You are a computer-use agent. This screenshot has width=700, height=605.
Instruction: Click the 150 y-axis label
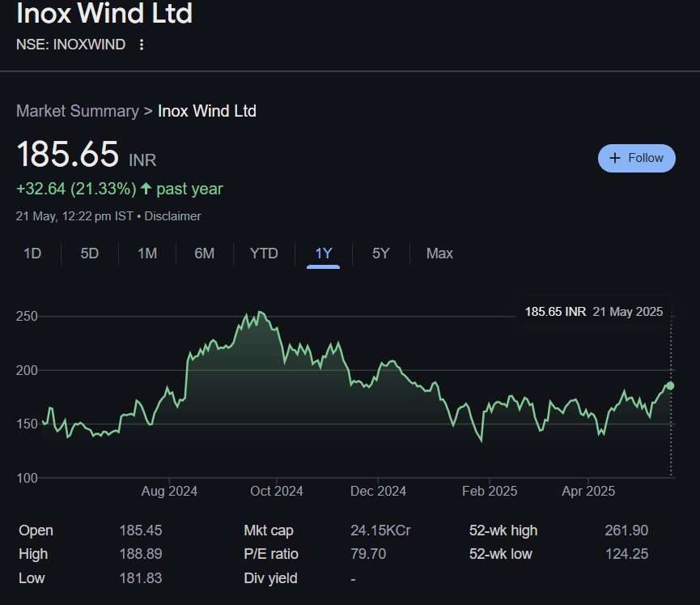click(27, 424)
